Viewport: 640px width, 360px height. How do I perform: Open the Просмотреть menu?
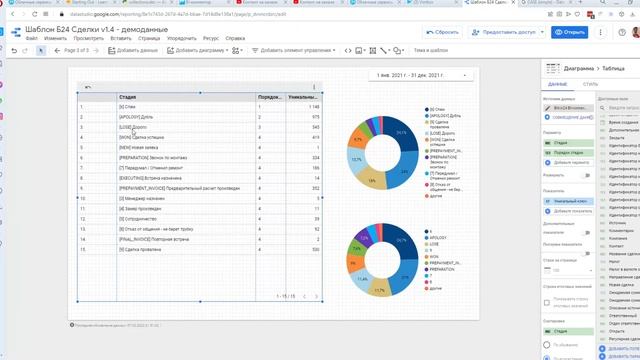pos(89,38)
